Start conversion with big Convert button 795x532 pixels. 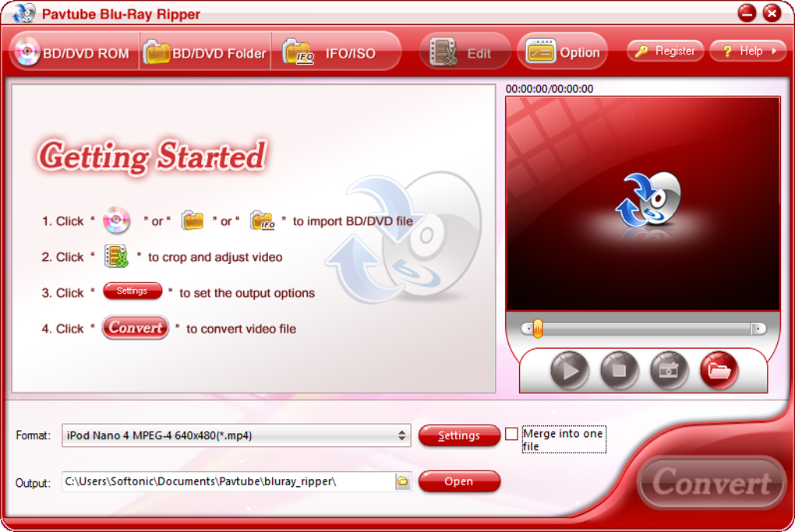[712, 482]
